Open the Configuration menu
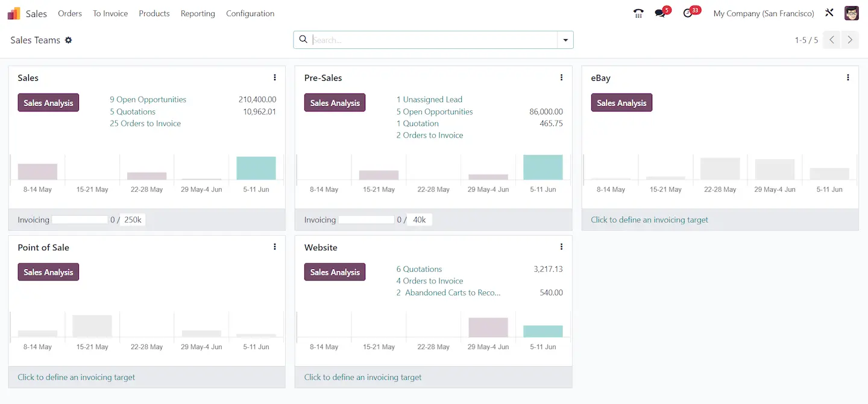868x404 pixels. (x=250, y=13)
